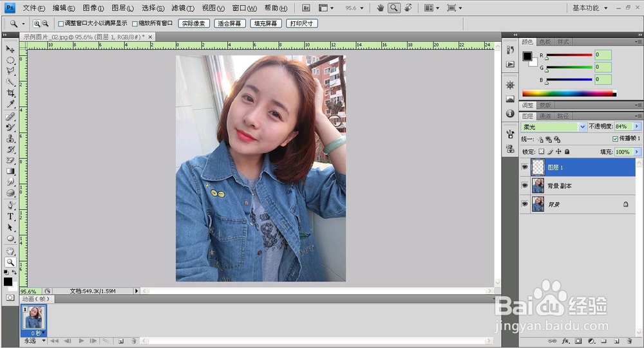Select the Brush tool
This screenshot has width=644, height=348.
click(10, 127)
